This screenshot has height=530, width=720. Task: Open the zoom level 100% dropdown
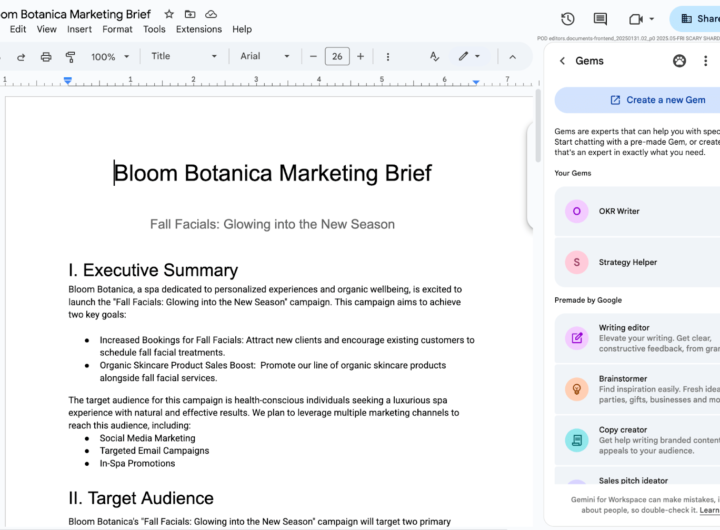109,57
